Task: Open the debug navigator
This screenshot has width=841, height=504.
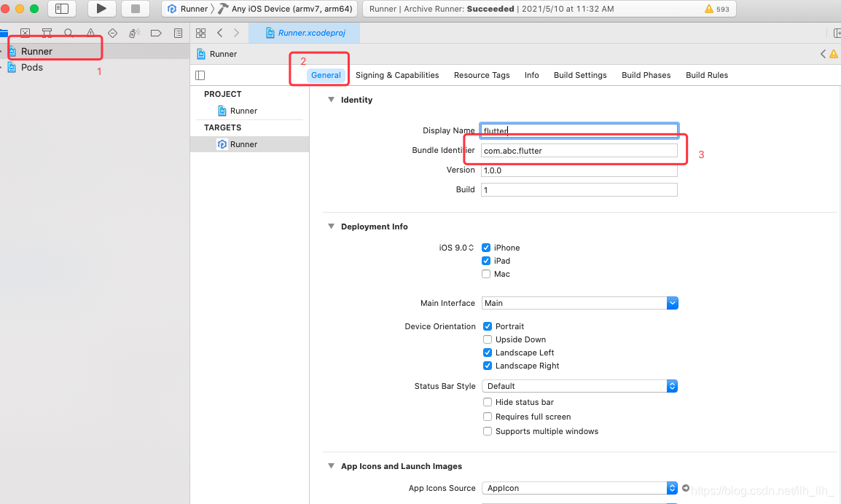Action: coord(134,34)
